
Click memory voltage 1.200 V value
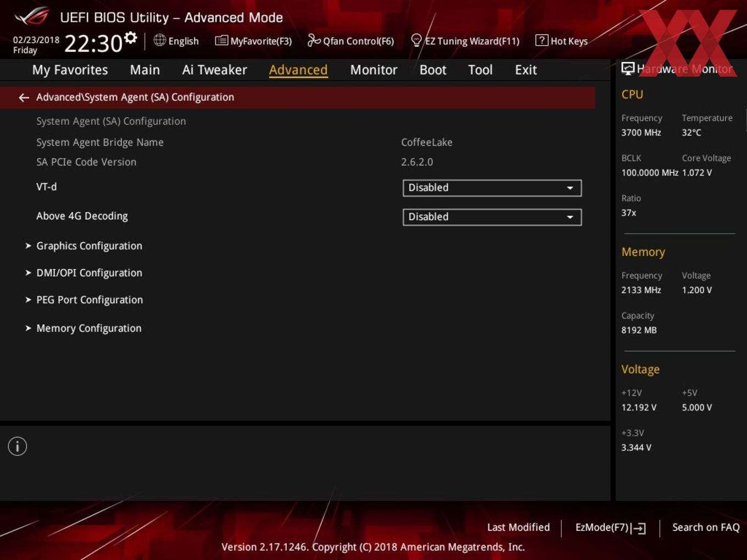pos(697,290)
